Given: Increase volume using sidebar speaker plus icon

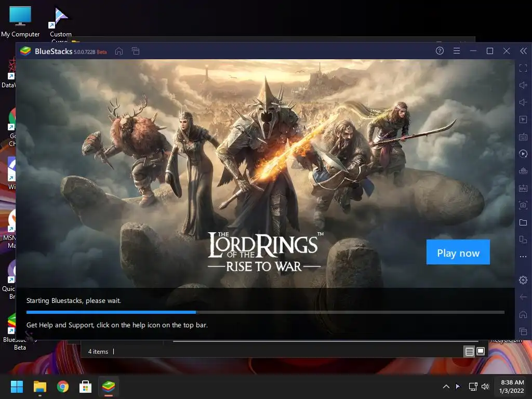Looking at the screenshot, I should pyautogui.click(x=523, y=85).
